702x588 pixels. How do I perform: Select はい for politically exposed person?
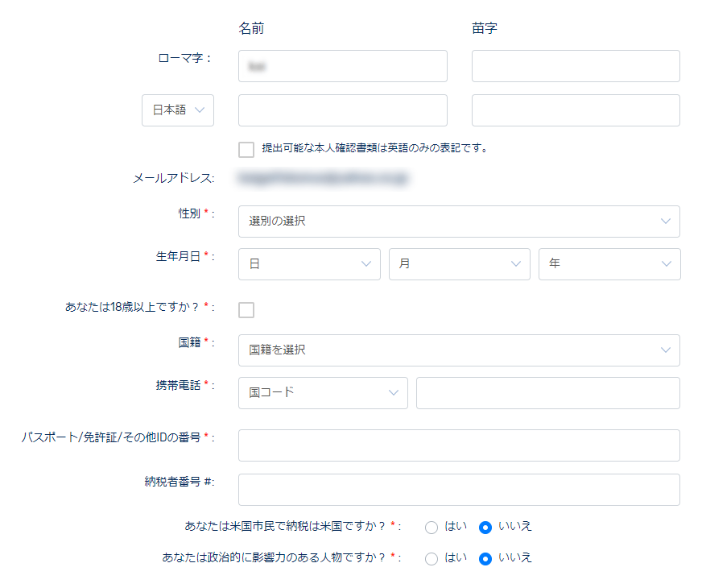tap(432, 558)
